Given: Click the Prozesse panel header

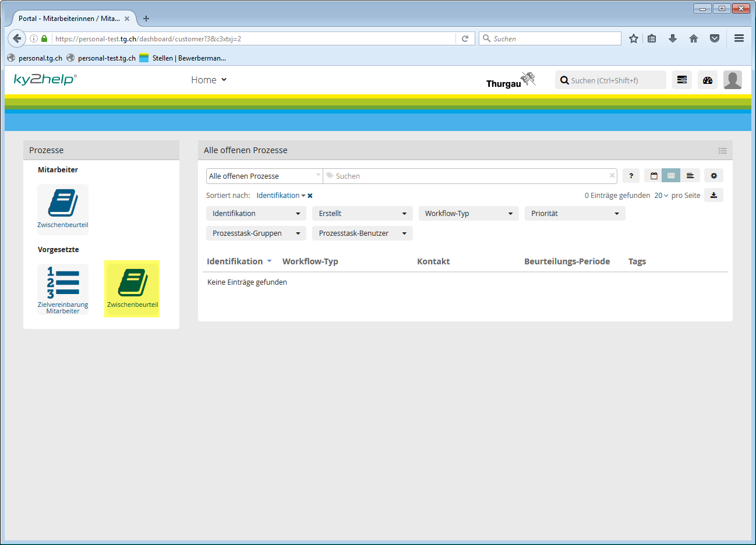Looking at the screenshot, I should 101,150.
